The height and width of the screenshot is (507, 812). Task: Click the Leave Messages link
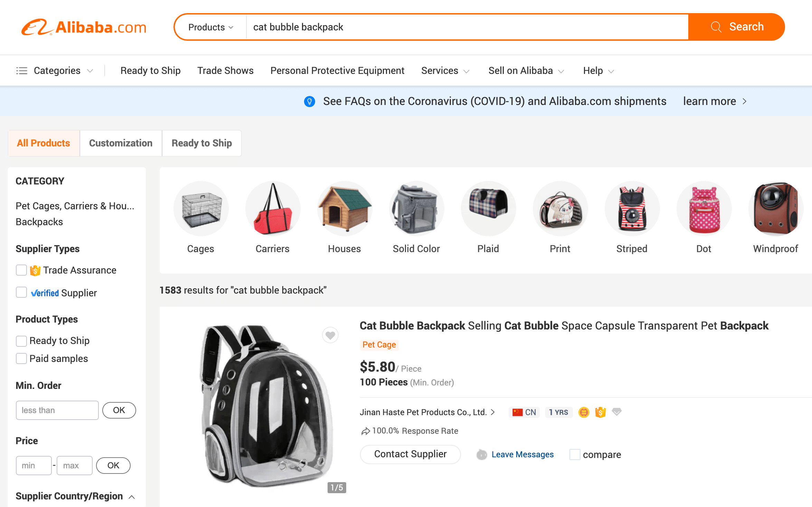[522, 455]
